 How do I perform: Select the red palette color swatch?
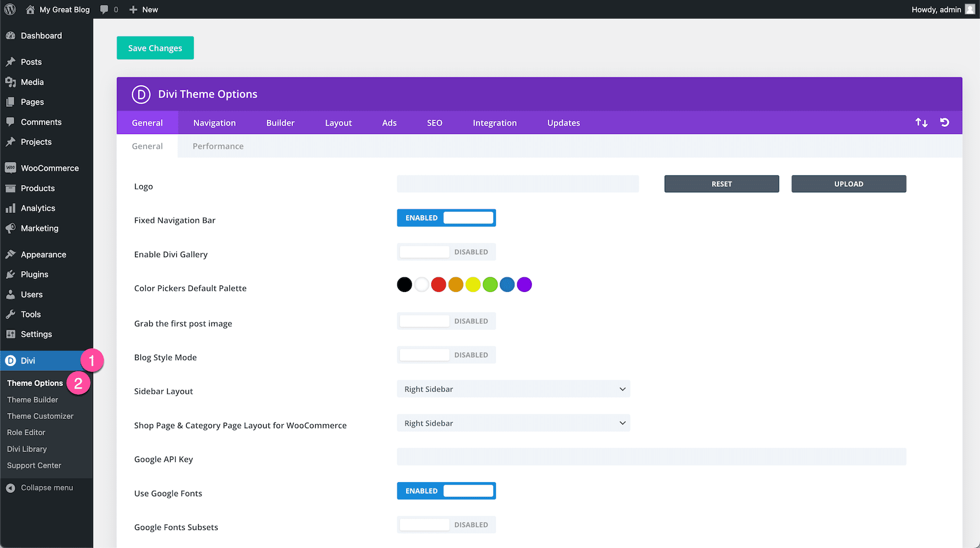438,284
